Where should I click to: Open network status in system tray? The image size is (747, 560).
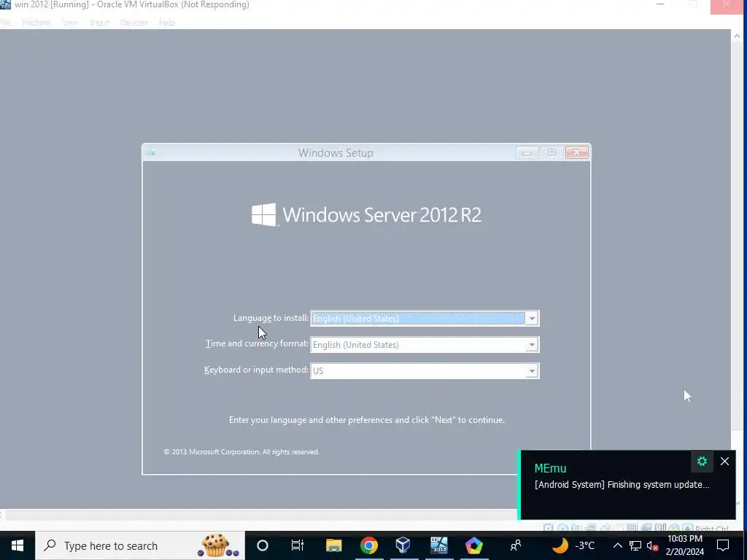click(x=635, y=545)
